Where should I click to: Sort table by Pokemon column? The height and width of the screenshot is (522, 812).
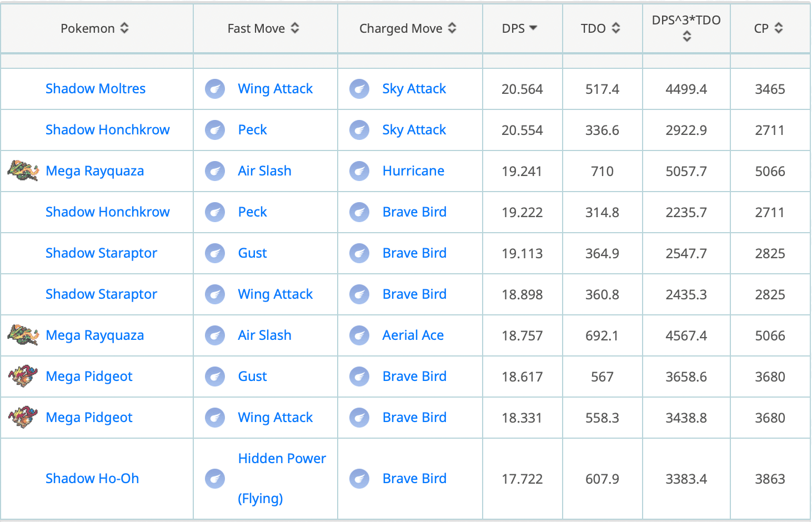click(x=95, y=28)
